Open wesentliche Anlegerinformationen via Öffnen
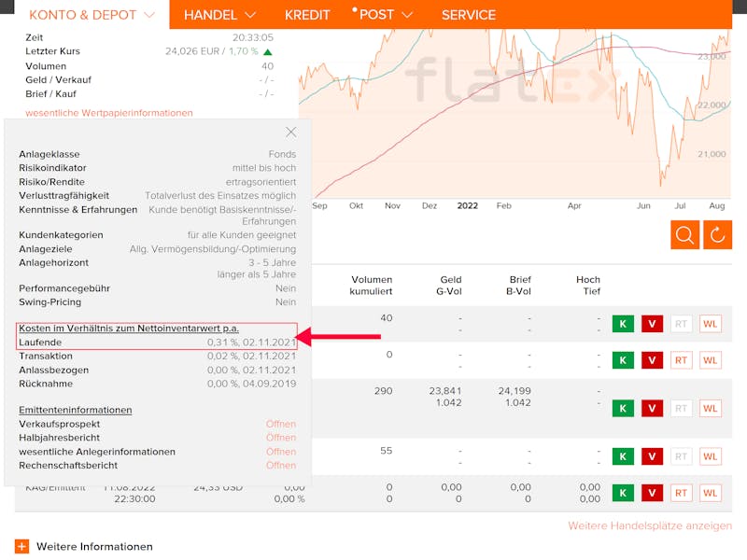Image resolution: width=747 pixels, height=560 pixels. click(281, 452)
